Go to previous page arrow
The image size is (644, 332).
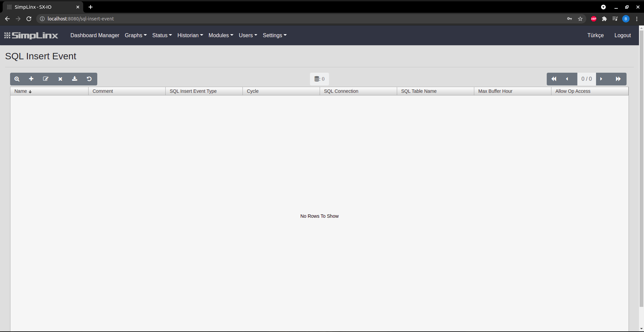coord(567,79)
